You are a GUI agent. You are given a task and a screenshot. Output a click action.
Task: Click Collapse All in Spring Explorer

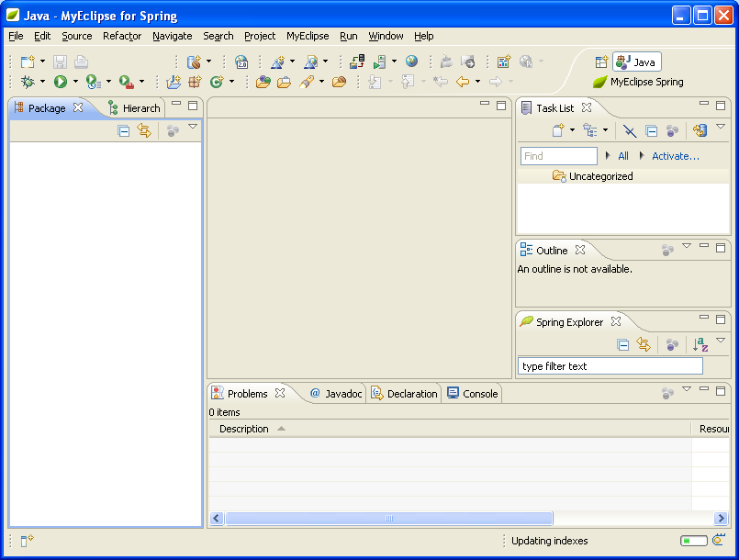pyautogui.click(x=622, y=345)
